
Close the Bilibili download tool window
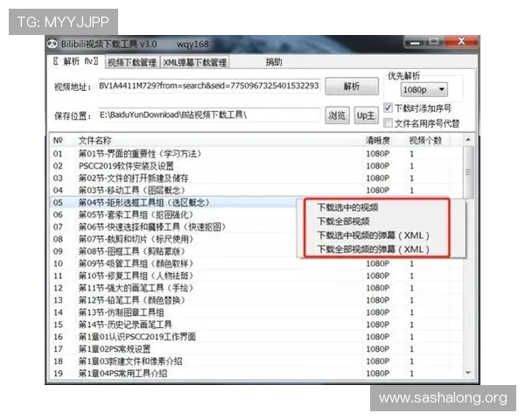(x=461, y=41)
